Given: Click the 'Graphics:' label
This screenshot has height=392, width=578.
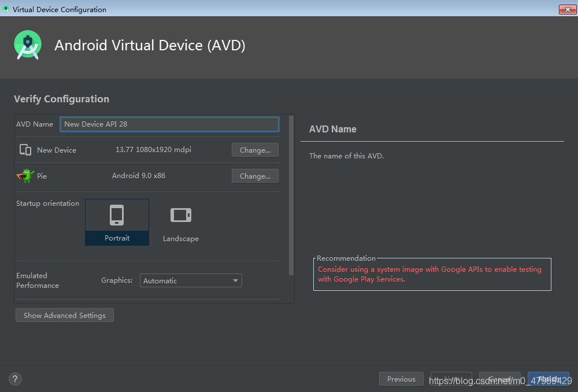Looking at the screenshot, I should [117, 280].
